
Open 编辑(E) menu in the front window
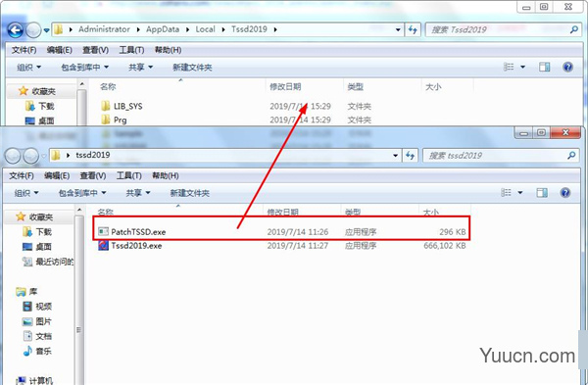pyautogui.click(x=57, y=175)
